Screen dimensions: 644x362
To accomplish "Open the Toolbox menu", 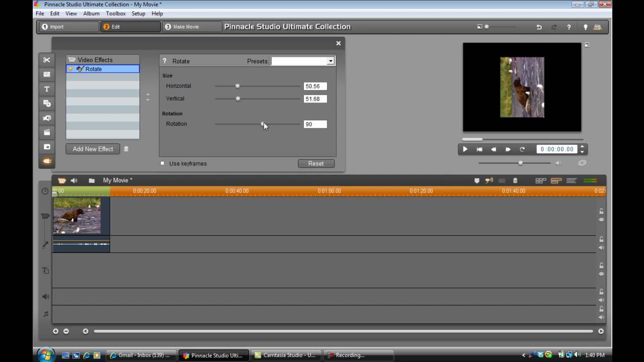I will (116, 14).
